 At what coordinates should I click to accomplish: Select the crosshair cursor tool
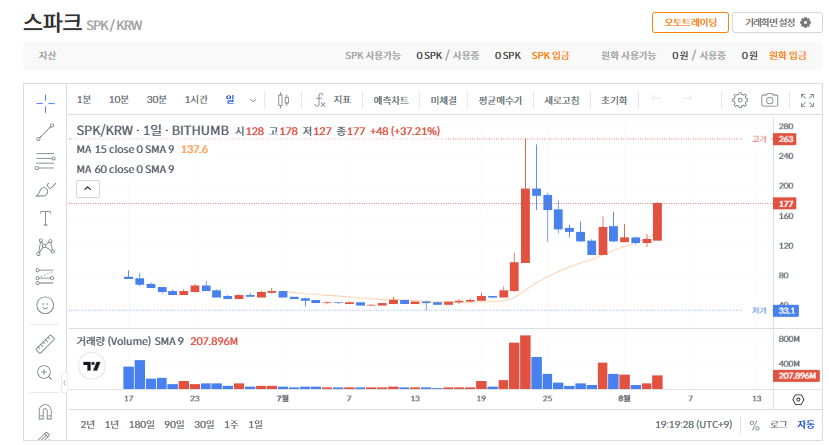45,103
